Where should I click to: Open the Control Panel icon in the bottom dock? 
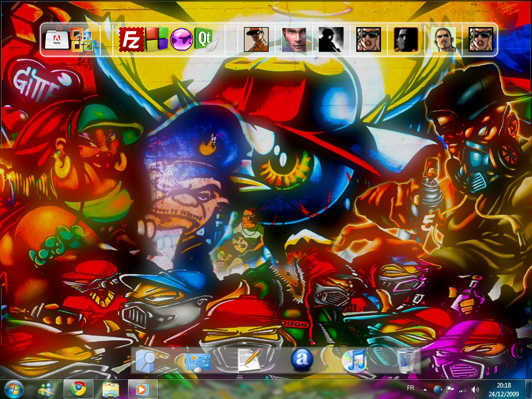tap(198, 360)
